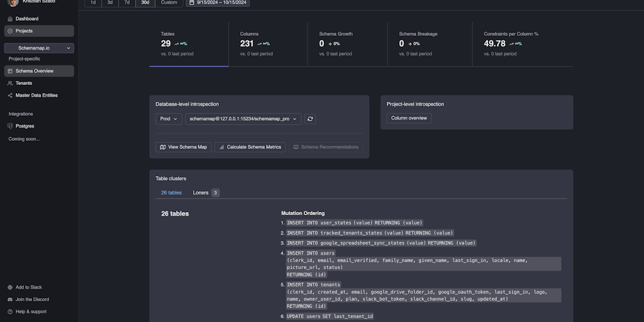The height and width of the screenshot is (322, 644).
Task: Click the Calculate Schema Metrics button
Action: [x=250, y=147]
